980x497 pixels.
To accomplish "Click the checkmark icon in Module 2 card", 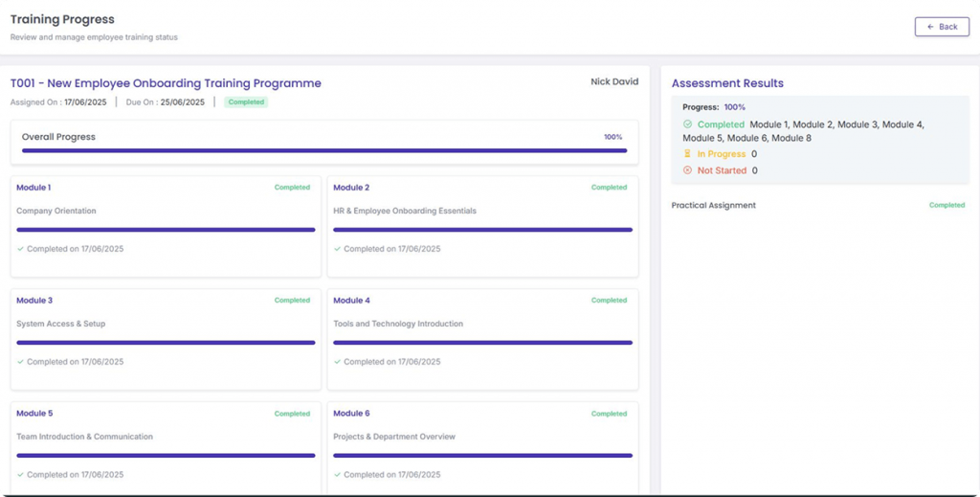I will tap(337, 249).
